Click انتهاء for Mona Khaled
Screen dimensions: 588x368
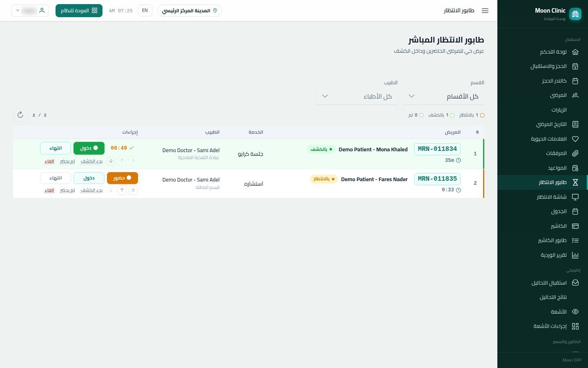click(56, 148)
